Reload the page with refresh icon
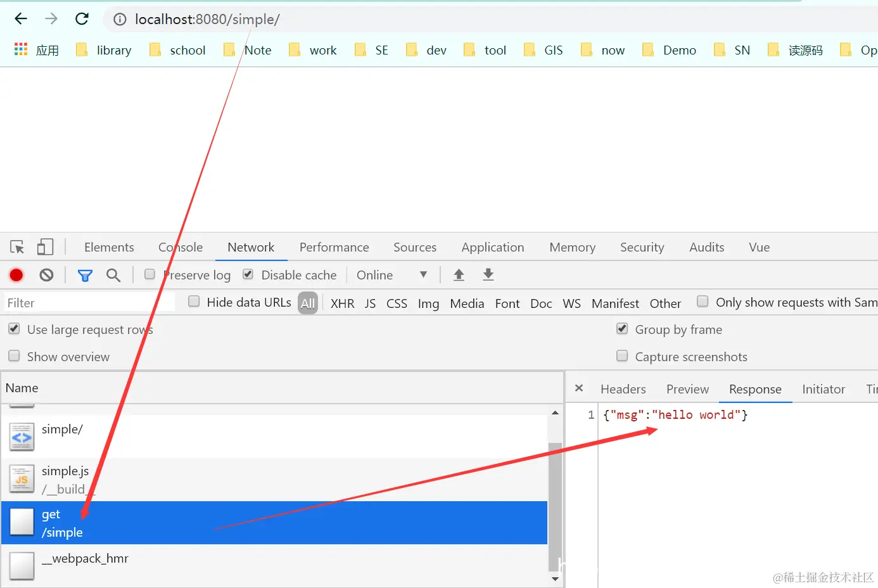Viewport: 878px width, 588px height. click(82, 19)
